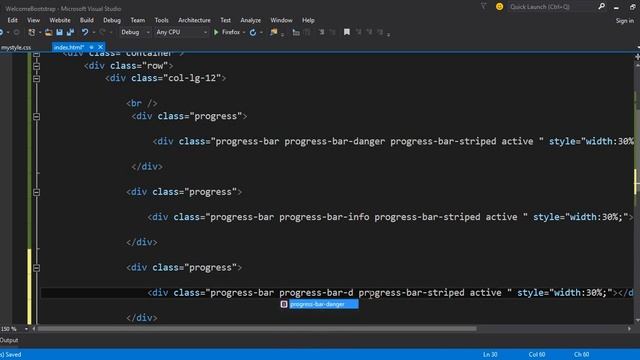This screenshot has width=640, height=360.
Task: Open the 150 % zoom level dropdown
Action: pyautogui.click(x=26, y=329)
